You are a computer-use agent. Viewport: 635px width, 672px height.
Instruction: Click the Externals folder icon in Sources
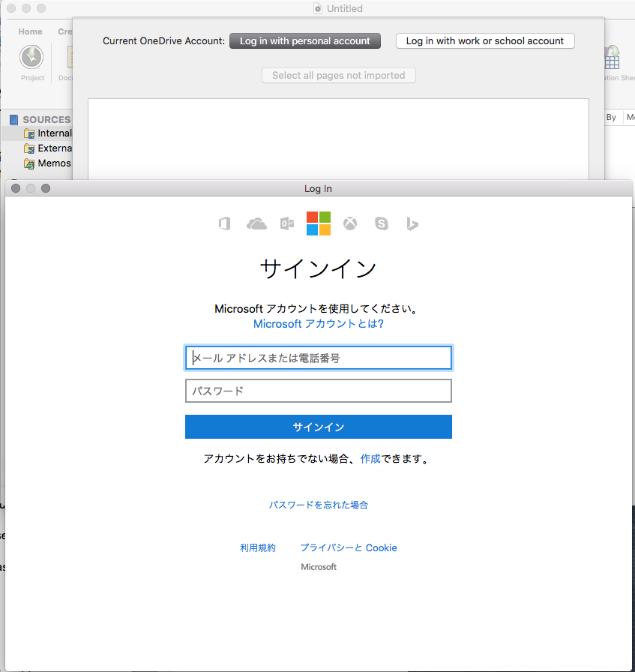(x=29, y=148)
